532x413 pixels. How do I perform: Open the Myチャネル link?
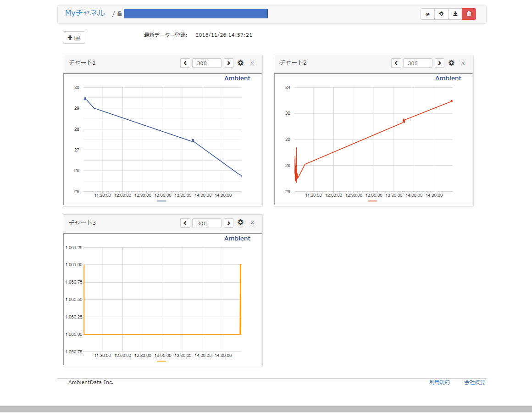tap(85, 13)
